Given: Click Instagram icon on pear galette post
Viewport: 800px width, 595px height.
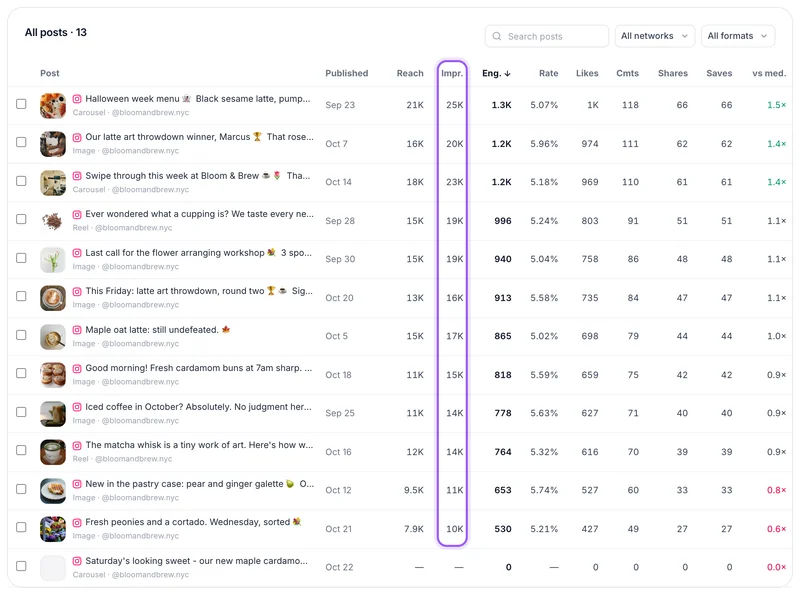Looking at the screenshot, I should click(77, 484).
